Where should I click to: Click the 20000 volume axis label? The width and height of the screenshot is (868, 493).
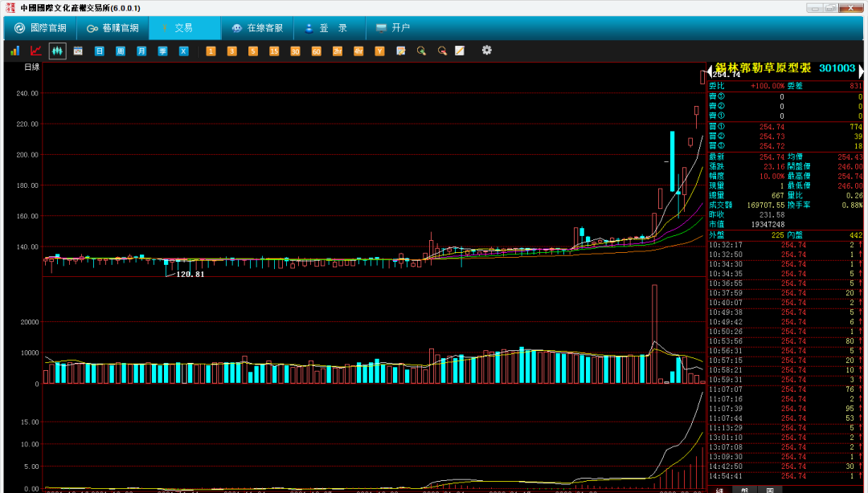tap(30, 322)
